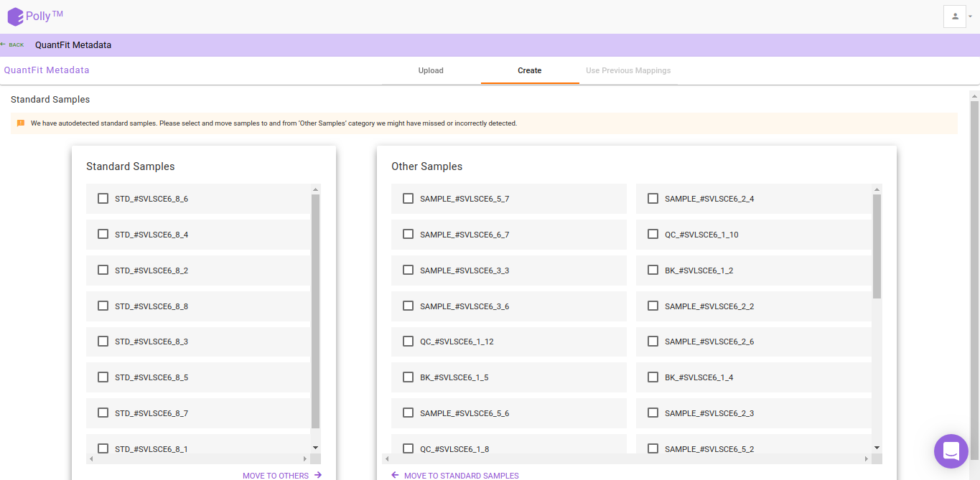The height and width of the screenshot is (480, 980).
Task: Expand the account dropdown arrow
Action: point(971,17)
